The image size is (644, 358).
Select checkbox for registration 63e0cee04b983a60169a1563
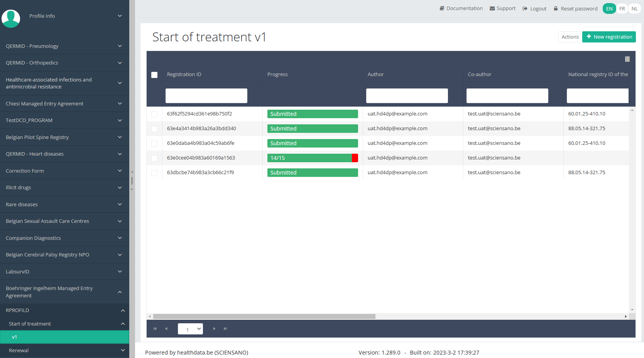pyautogui.click(x=154, y=158)
